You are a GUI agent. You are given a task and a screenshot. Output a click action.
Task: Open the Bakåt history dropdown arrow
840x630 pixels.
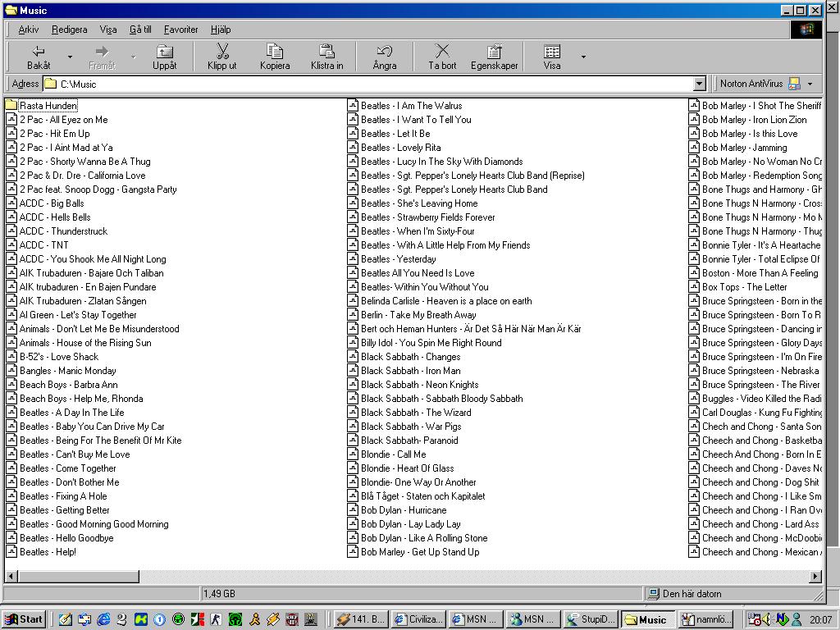(x=70, y=57)
